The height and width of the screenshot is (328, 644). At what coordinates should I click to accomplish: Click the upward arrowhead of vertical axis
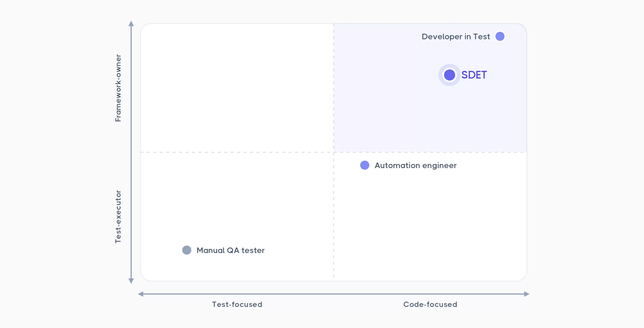[131, 23]
